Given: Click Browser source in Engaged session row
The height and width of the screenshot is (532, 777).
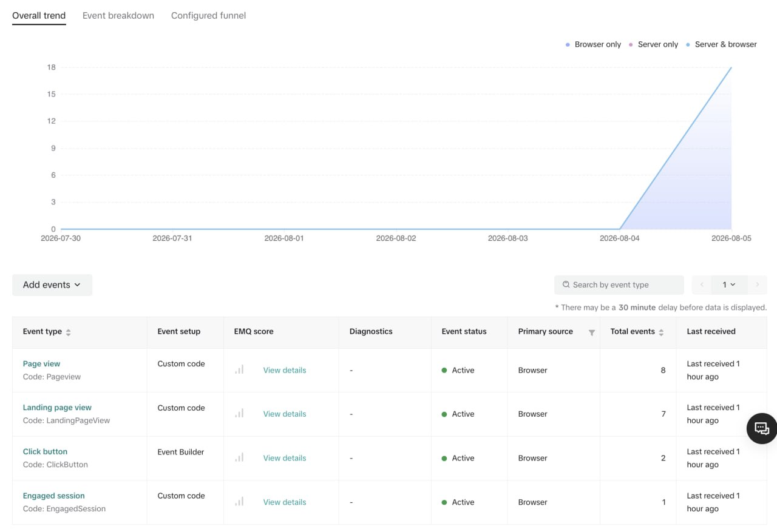Looking at the screenshot, I should point(533,502).
